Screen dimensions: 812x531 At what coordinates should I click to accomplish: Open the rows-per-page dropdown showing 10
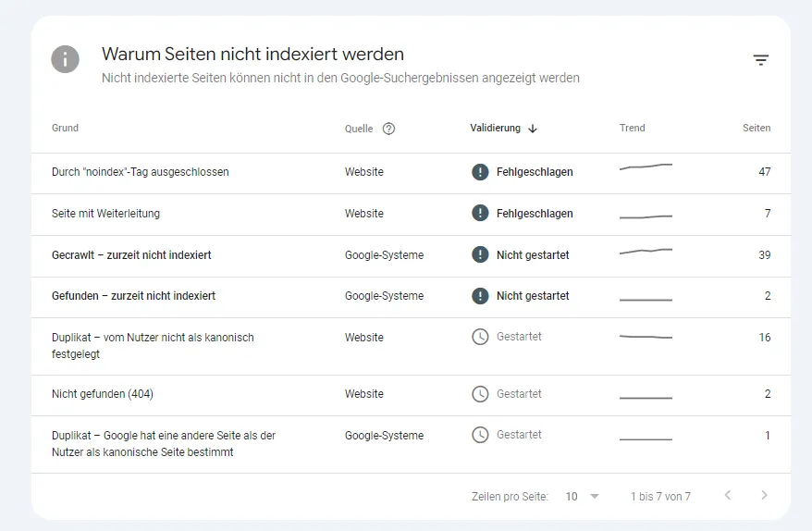click(582, 496)
